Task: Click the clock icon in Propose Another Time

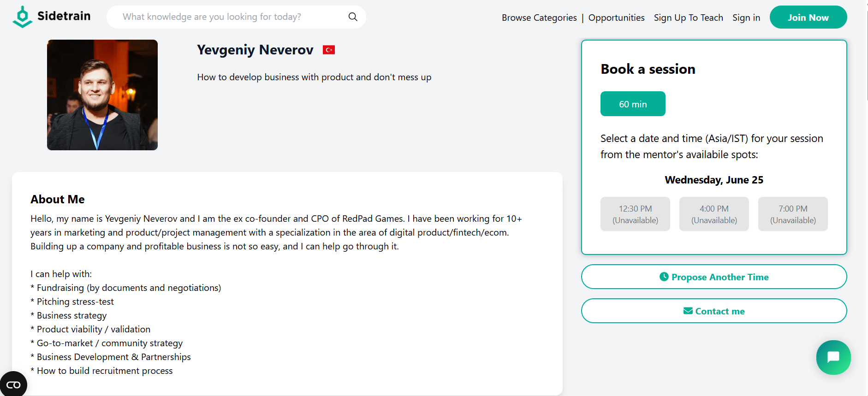Action: (664, 277)
